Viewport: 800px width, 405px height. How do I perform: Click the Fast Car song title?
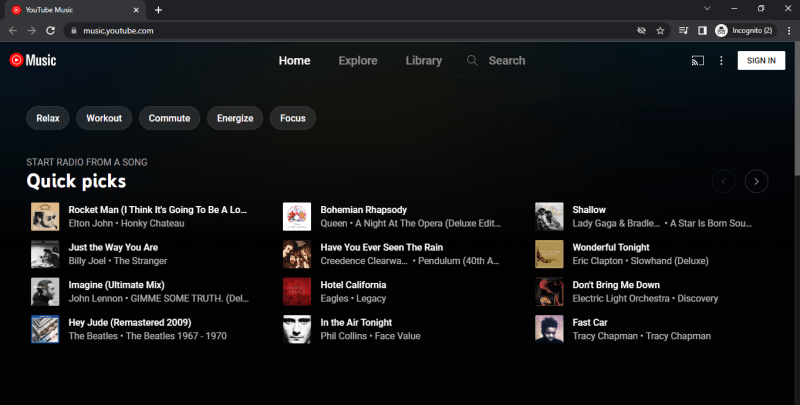(x=590, y=322)
